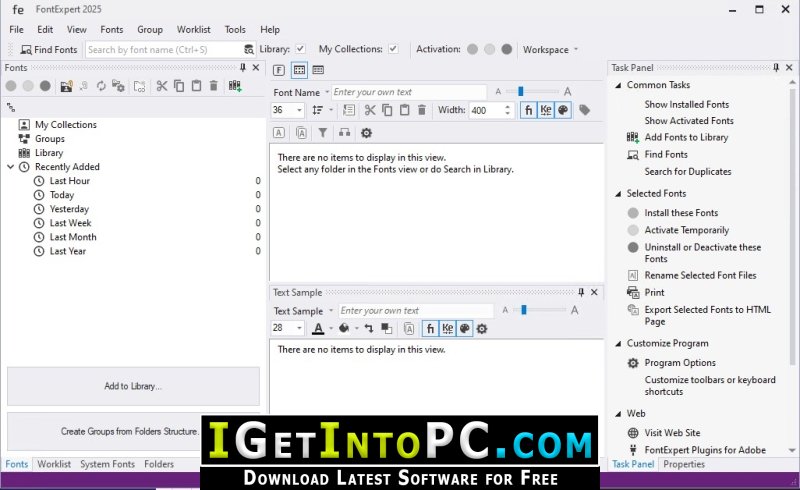Click the Search by font name field
Screen dimensions: 800x490
pyautogui.click(x=164, y=49)
